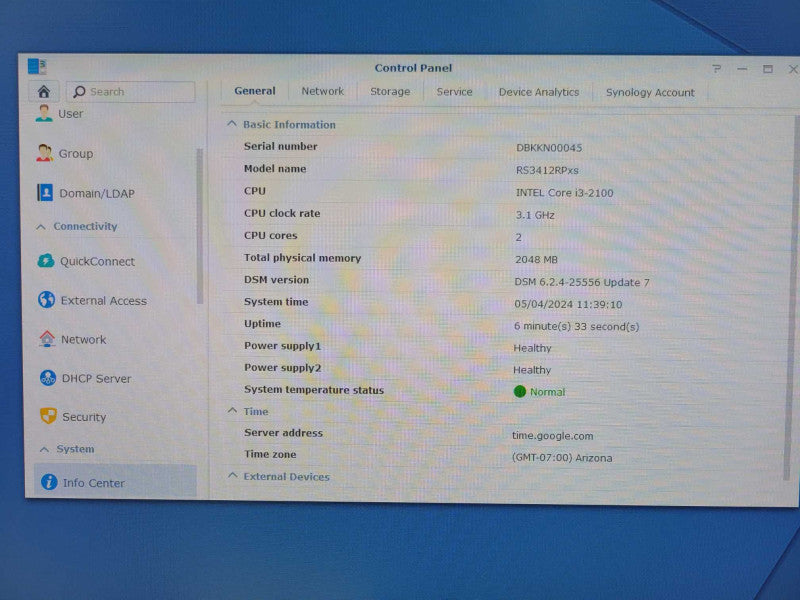The image size is (800, 600).
Task: Open QuickConnect cloud icon
Action: coord(46,261)
